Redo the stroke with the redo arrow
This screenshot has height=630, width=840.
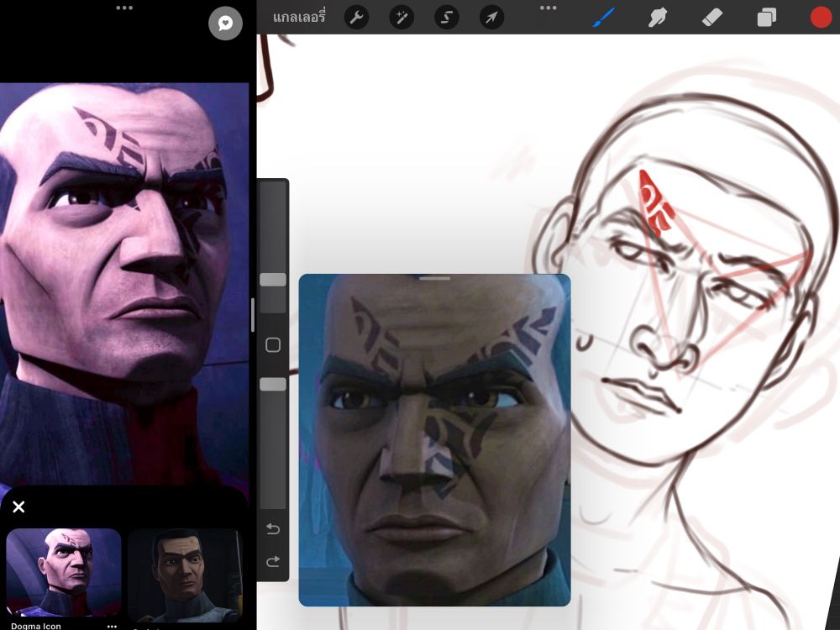tap(273, 561)
